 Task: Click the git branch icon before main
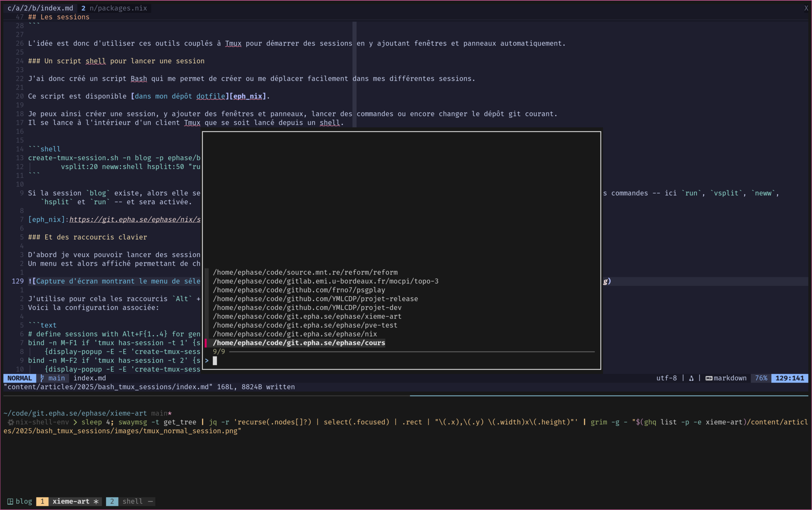tap(43, 378)
